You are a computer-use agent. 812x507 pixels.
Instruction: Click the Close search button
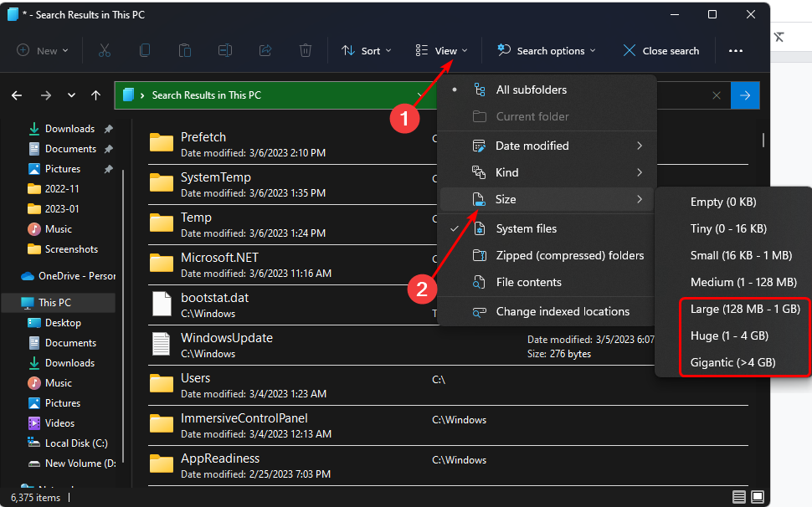pyautogui.click(x=660, y=50)
